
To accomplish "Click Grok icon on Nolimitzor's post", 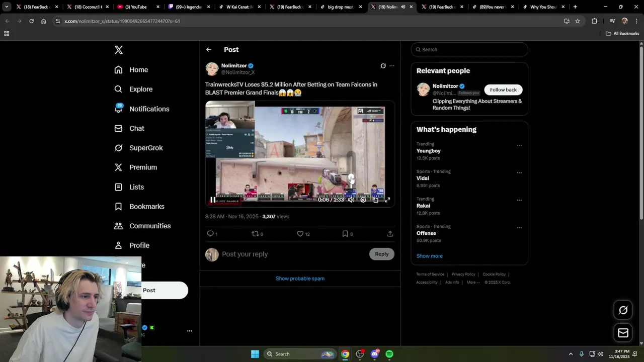I will (x=383, y=66).
